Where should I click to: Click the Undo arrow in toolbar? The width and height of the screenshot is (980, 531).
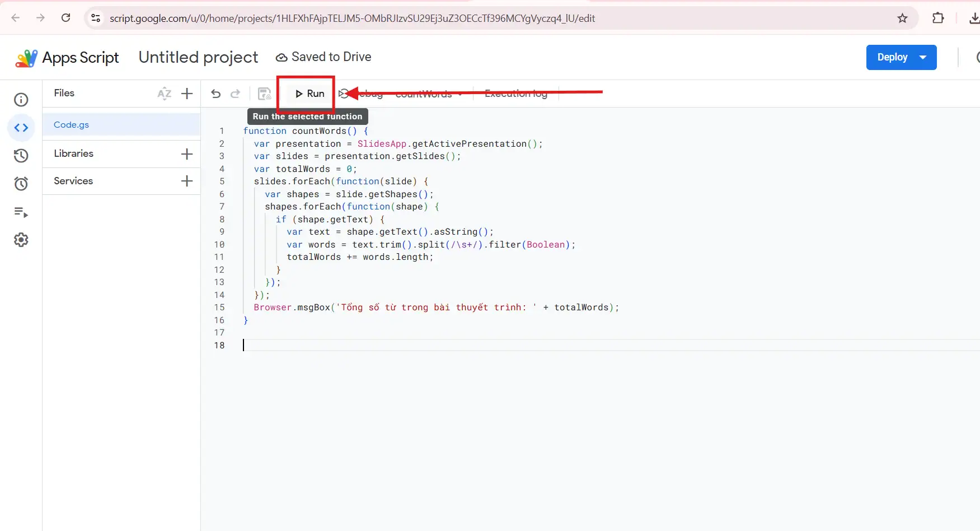tap(215, 94)
